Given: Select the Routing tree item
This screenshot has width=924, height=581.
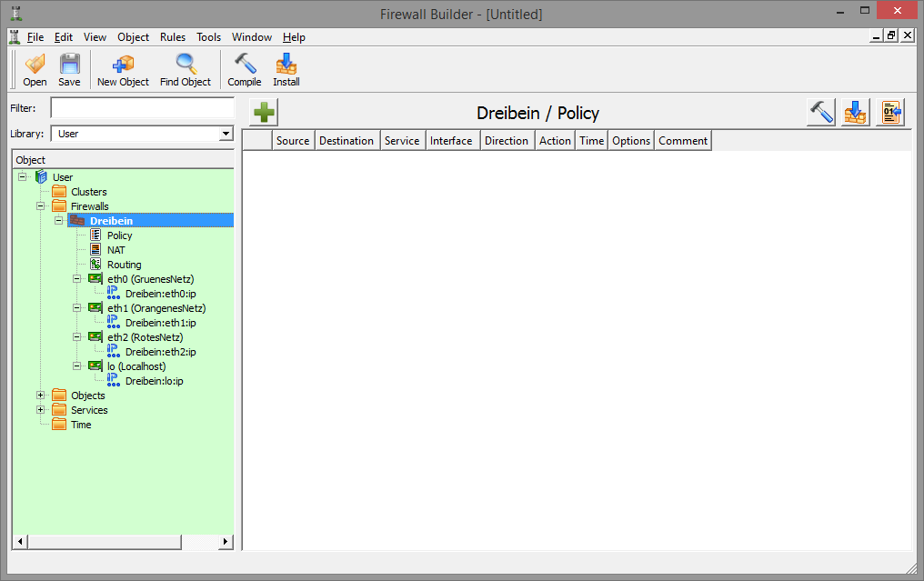Looking at the screenshot, I should click(124, 265).
